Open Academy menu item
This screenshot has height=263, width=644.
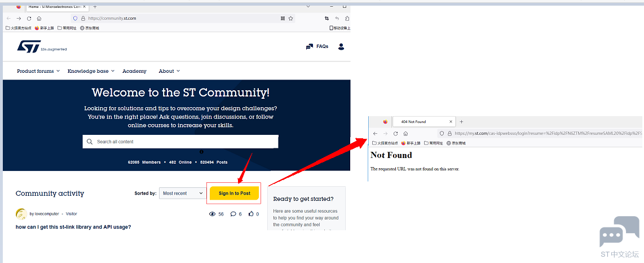point(134,71)
